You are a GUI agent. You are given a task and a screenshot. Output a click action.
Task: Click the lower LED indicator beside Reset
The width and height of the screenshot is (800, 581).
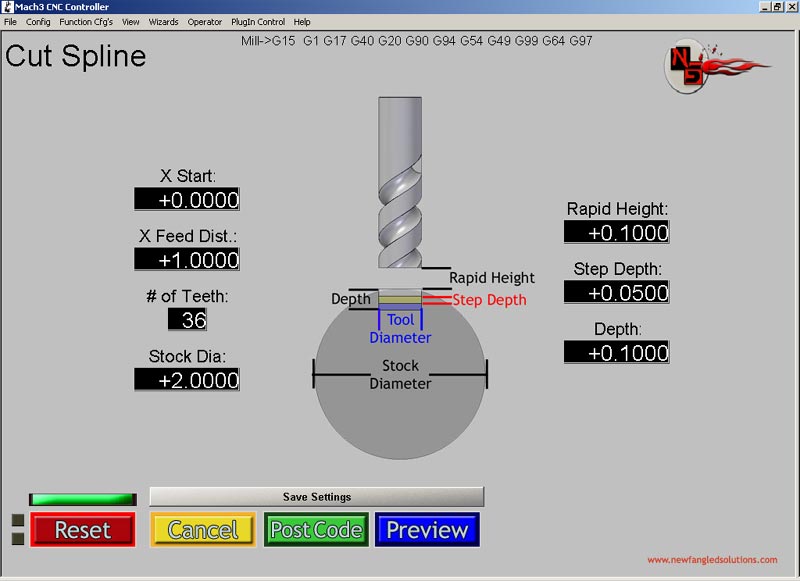[x=18, y=539]
